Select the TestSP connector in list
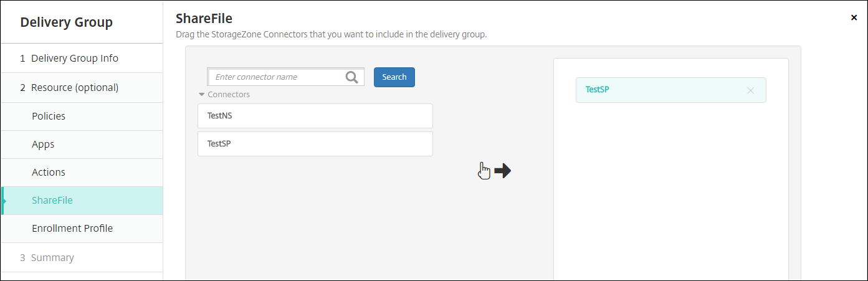Viewport: 868px width, 281px height. coord(315,144)
